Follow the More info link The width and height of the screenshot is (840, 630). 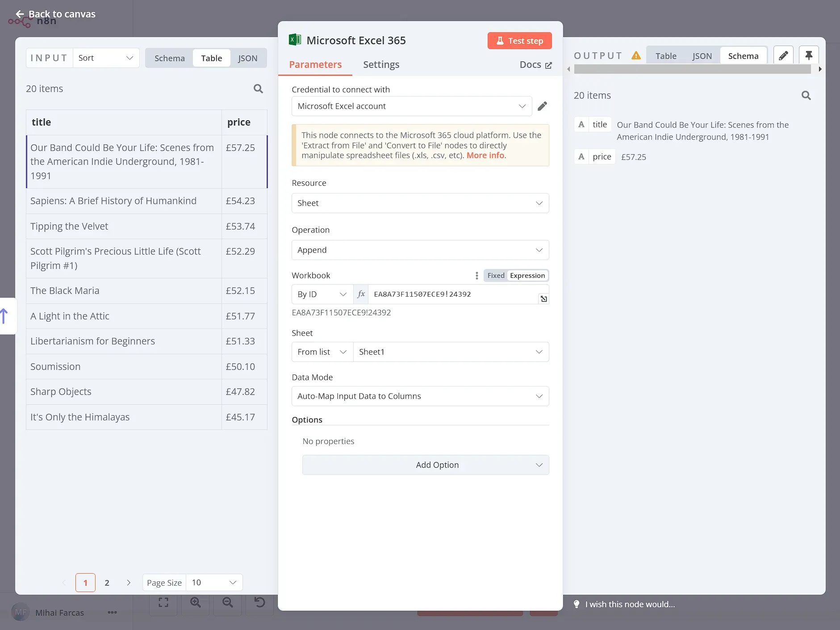point(485,155)
